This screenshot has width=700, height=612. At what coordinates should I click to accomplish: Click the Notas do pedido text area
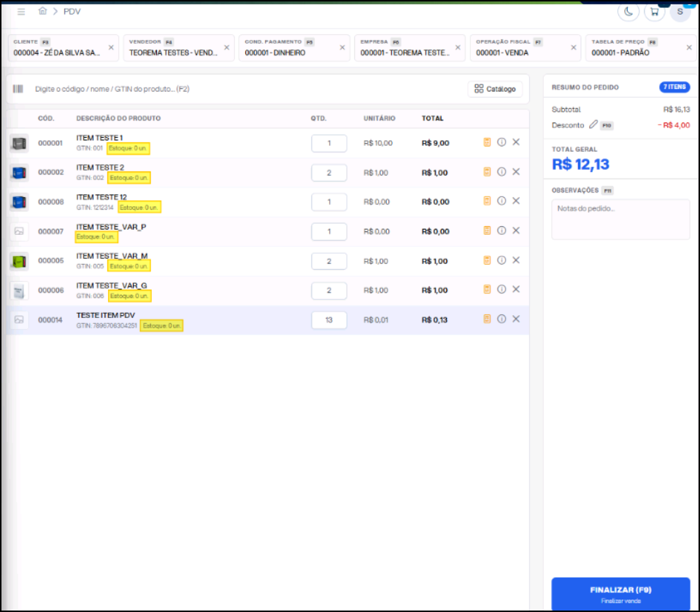pyautogui.click(x=620, y=219)
